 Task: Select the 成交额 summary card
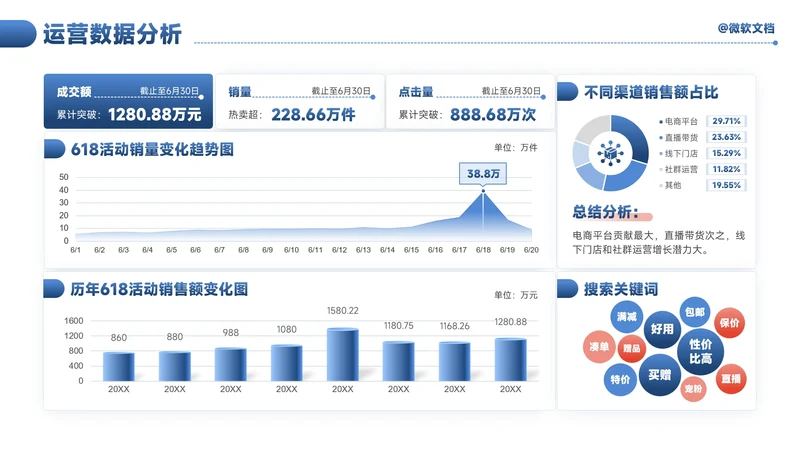[x=127, y=102]
